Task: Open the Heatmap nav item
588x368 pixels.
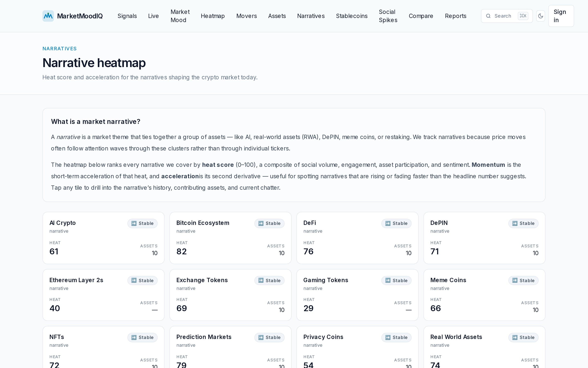Action: (x=213, y=16)
